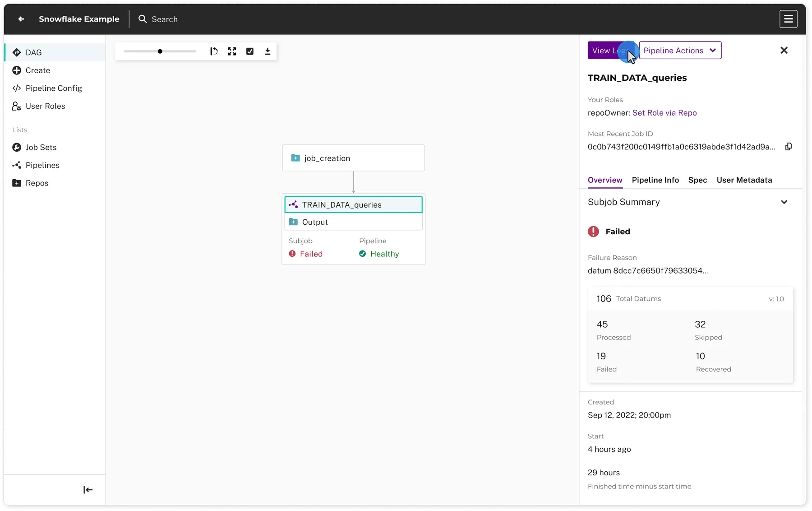
Task: Open the Pipelines list
Action: click(55, 165)
